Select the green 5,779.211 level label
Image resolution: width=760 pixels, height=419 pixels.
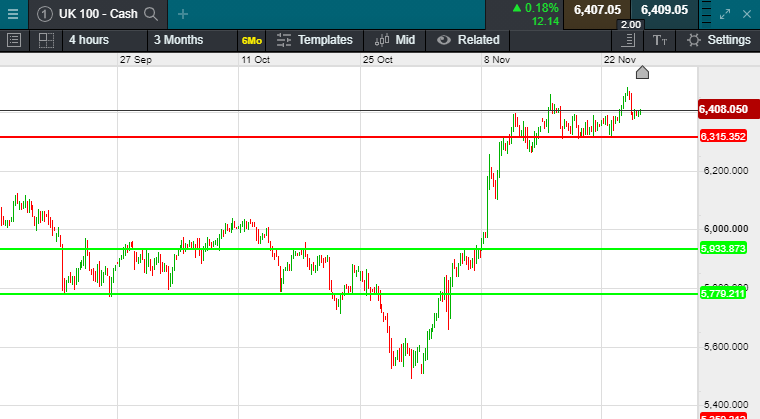pyautogui.click(x=723, y=293)
